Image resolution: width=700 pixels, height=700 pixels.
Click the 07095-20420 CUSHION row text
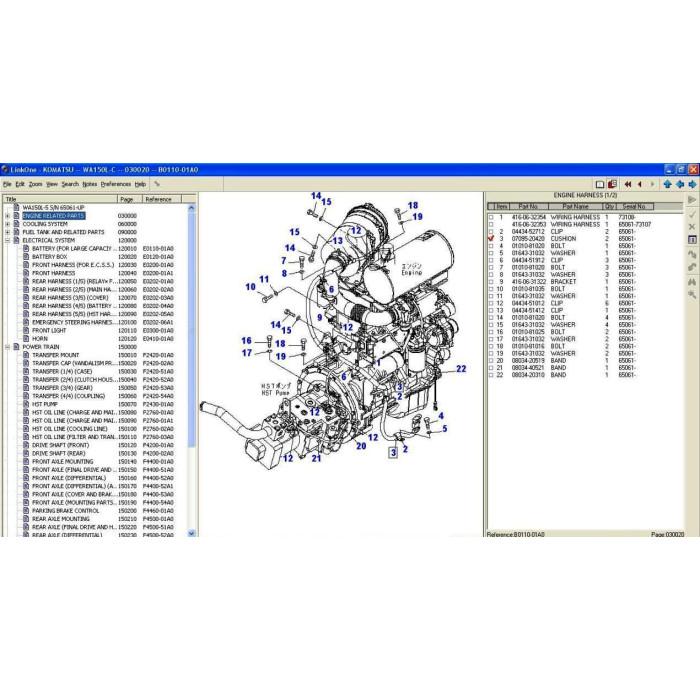pos(544,239)
